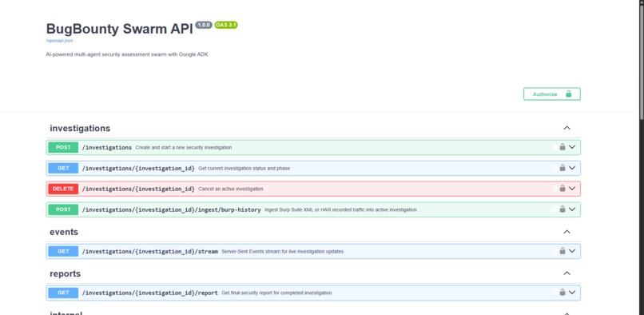Click the AI-powered multi-agent description text
644x315 pixels.
[127, 54]
